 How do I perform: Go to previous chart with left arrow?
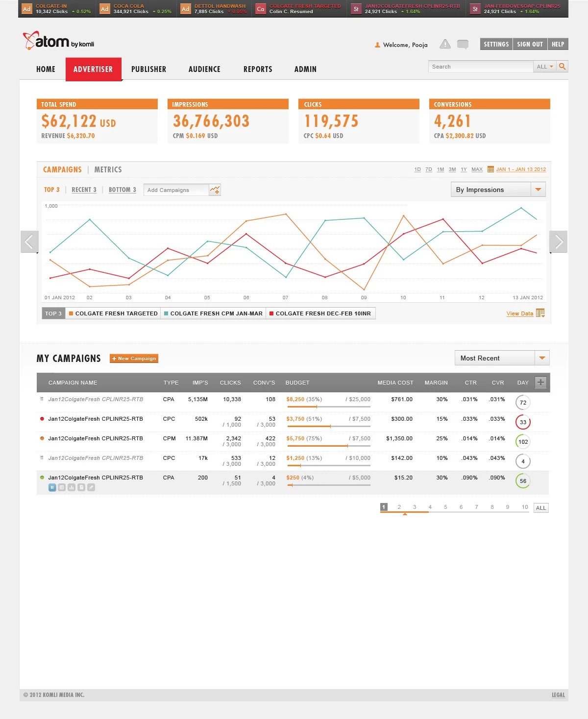point(29,241)
